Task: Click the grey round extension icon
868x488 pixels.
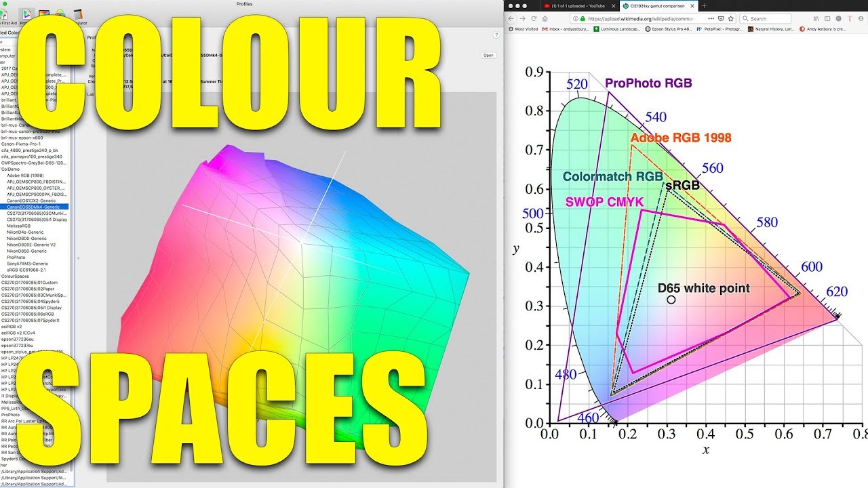Action: [x=838, y=19]
